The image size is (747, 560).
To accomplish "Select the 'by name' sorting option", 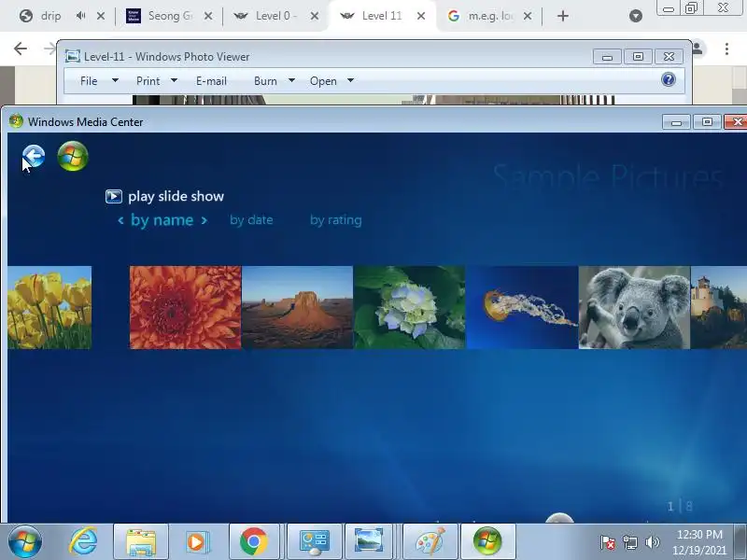I will [x=162, y=220].
